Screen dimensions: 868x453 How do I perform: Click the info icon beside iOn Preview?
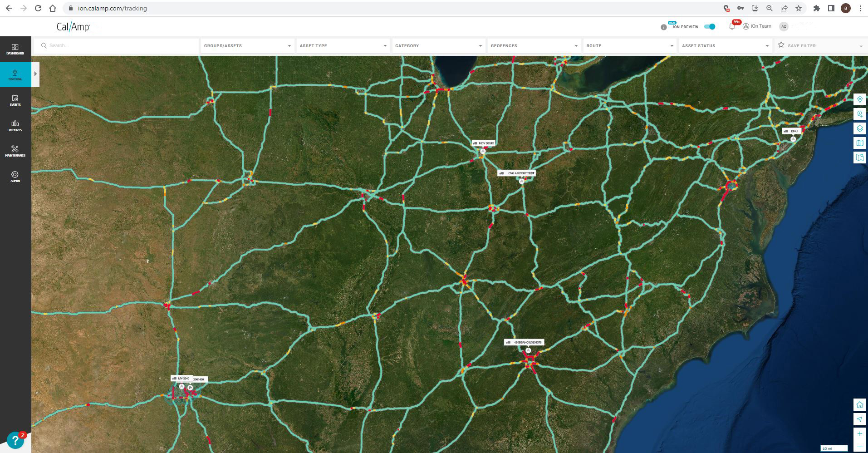click(664, 27)
